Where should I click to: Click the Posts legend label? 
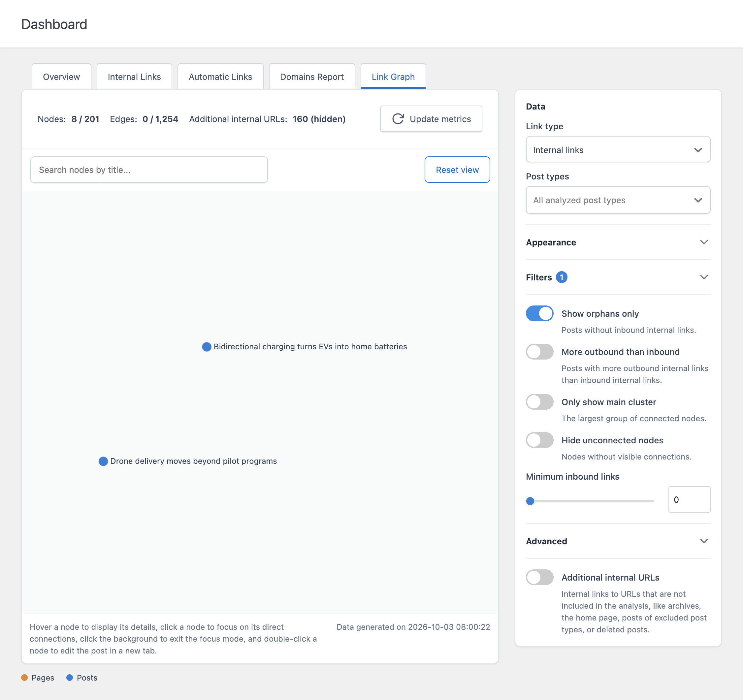[x=87, y=678]
